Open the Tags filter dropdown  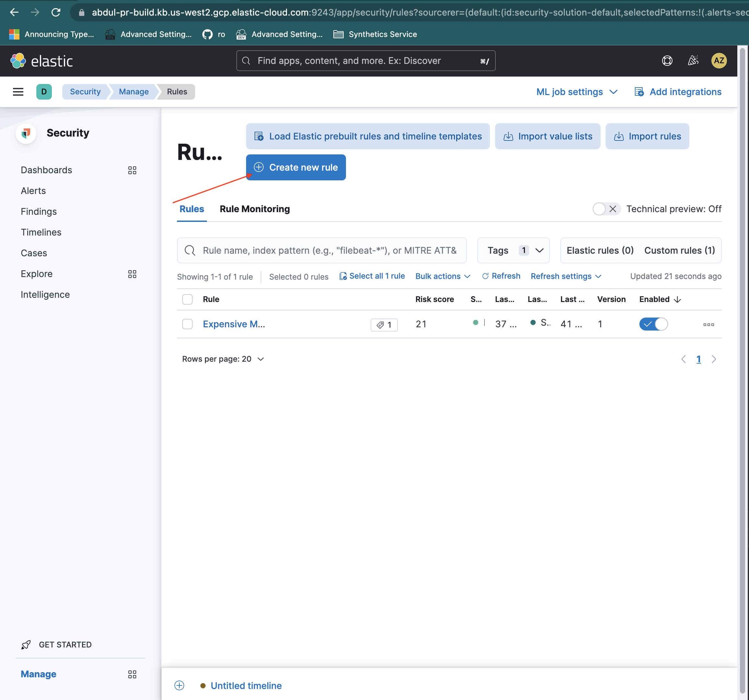(513, 250)
